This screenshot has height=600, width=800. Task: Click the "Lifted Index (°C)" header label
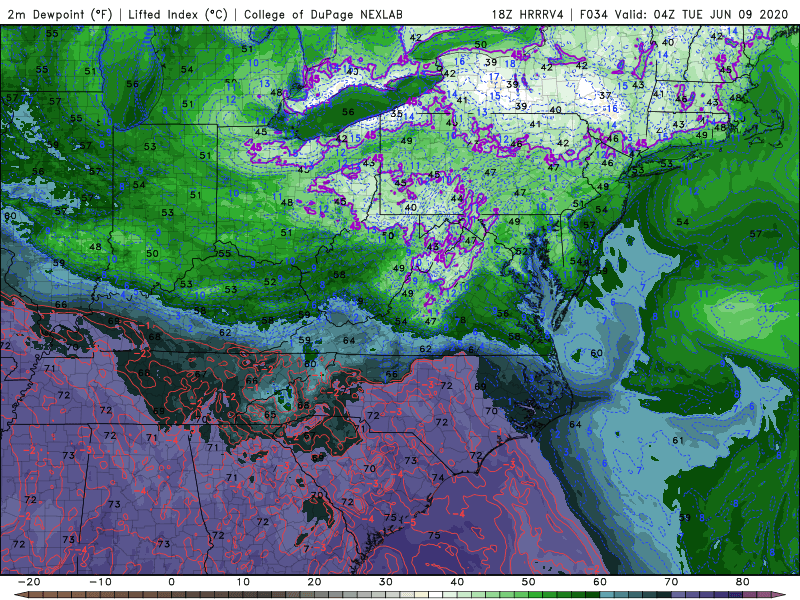pos(178,14)
